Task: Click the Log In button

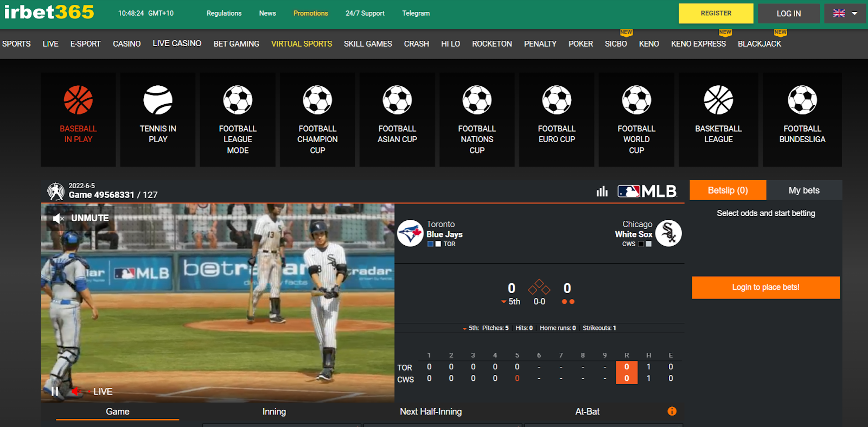Action: click(789, 14)
